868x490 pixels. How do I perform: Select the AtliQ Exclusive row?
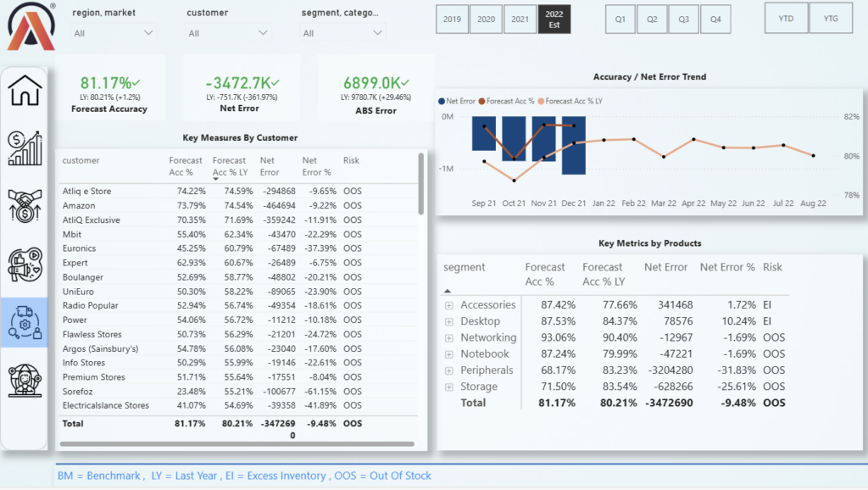click(212, 220)
